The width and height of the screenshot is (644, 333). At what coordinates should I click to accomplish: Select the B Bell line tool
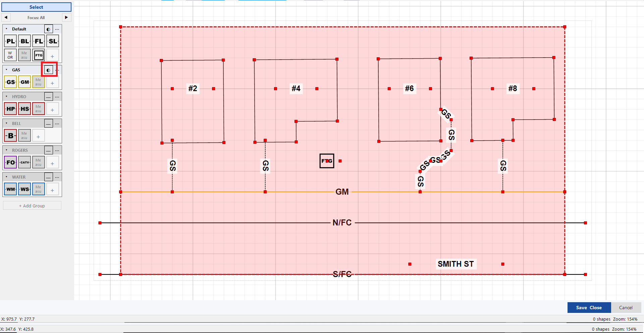pos(10,136)
